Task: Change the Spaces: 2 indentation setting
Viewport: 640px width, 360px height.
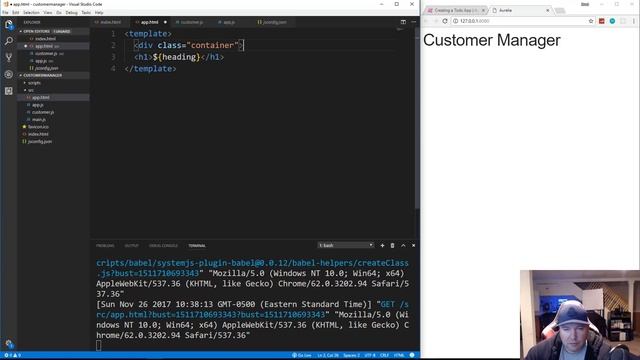Action: (x=351, y=356)
